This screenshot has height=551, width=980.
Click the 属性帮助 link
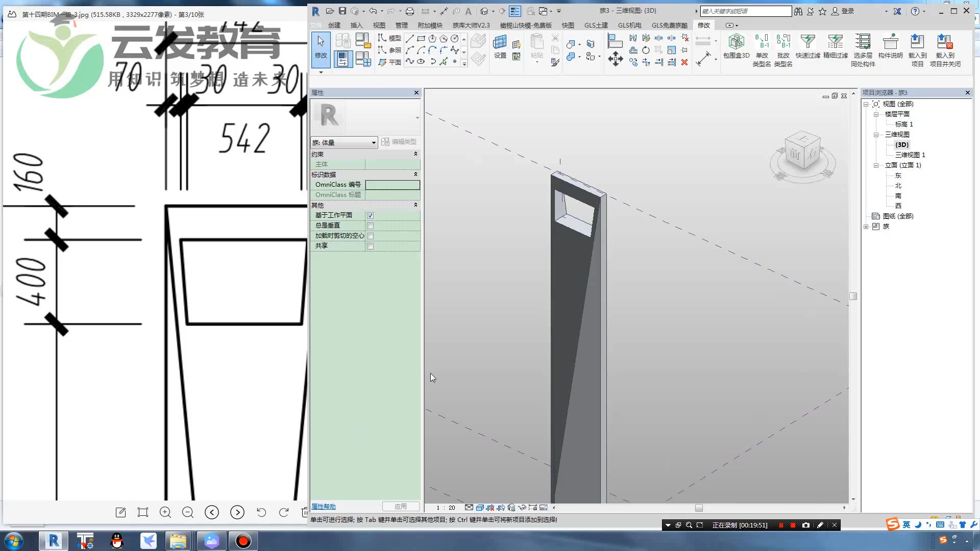pyautogui.click(x=324, y=507)
